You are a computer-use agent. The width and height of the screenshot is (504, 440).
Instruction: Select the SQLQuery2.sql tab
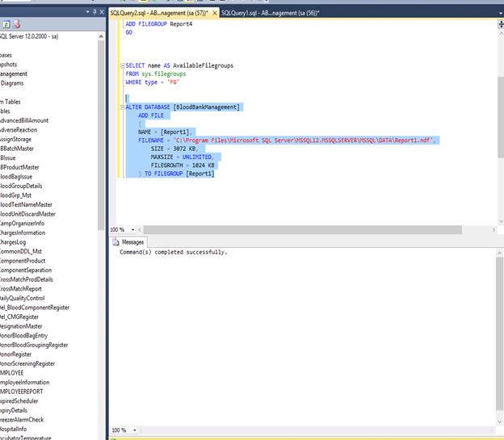158,13
